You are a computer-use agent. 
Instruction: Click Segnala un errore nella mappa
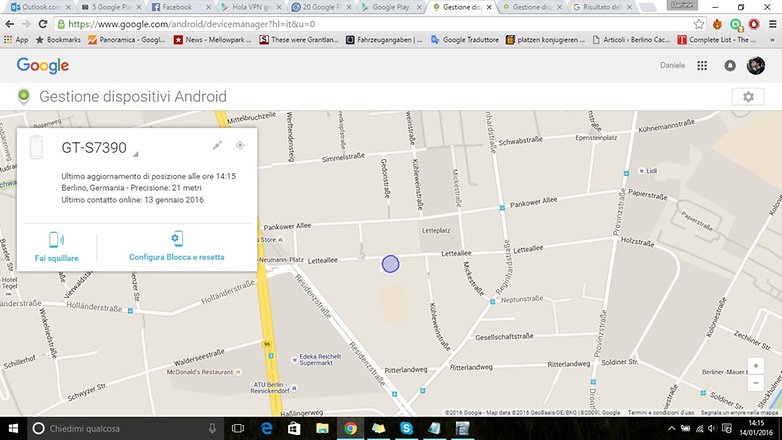tap(739, 413)
